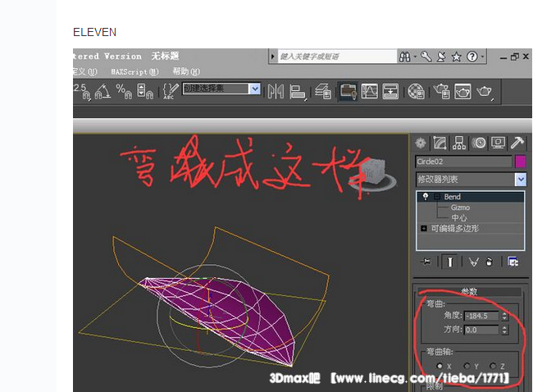Click the 方向 value field
The height and width of the screenshot is (392, 533).
482,330
